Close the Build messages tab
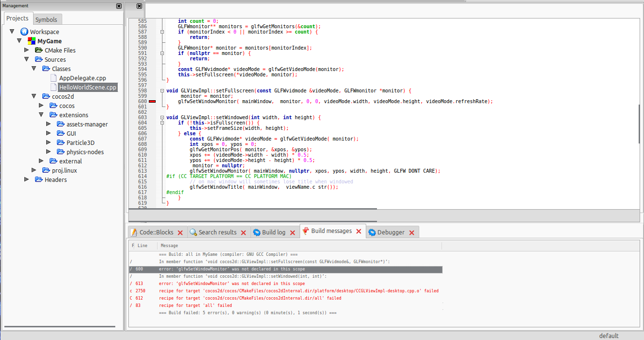This screenshot has width=644, height=340. (x=359, y=232)
